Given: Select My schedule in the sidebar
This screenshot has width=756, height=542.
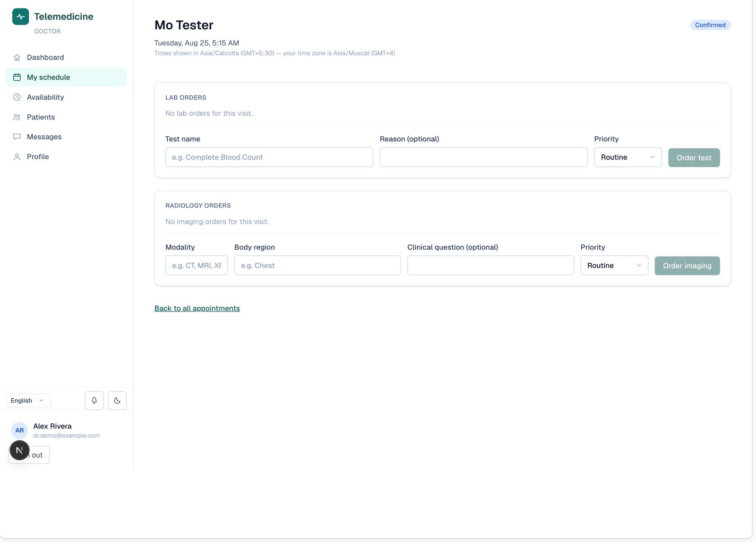Looking at the screenshot, I should 66,77.
